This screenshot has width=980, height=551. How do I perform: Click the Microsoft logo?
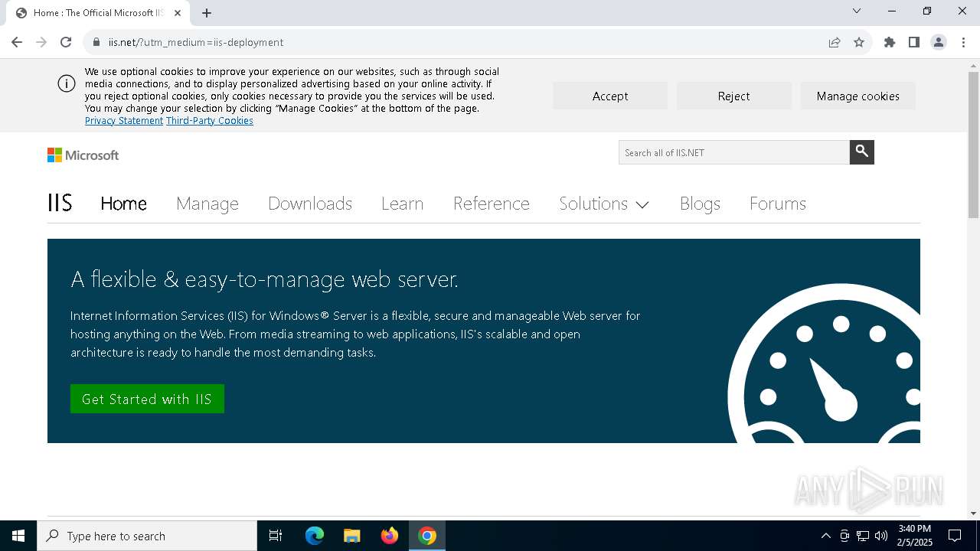[x=83, y=155]
